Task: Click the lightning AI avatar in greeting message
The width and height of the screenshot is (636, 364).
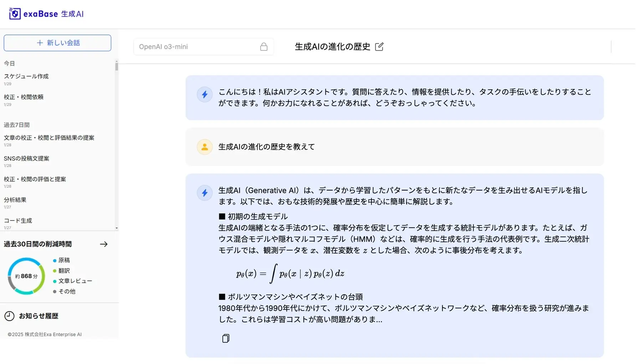Action: click(205, 94)
